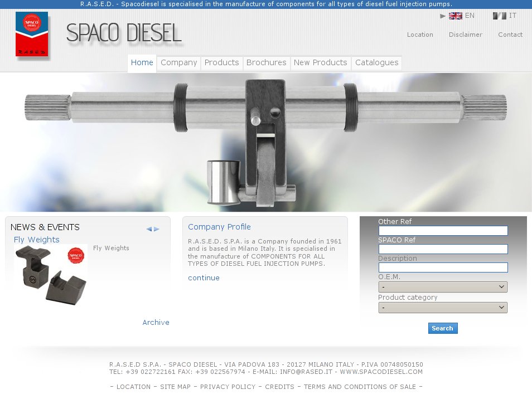532x399 pixels.
Task: Click the NEWS & EVENTS heading
Action: (x=45, y=227)
